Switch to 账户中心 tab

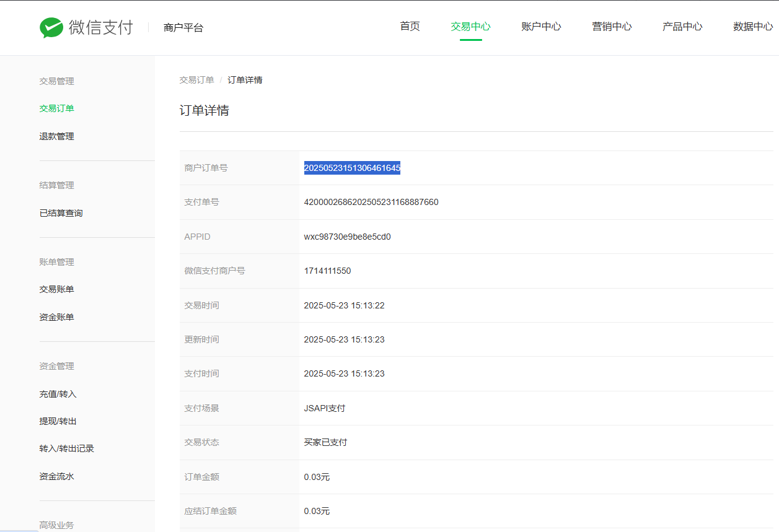541,26
